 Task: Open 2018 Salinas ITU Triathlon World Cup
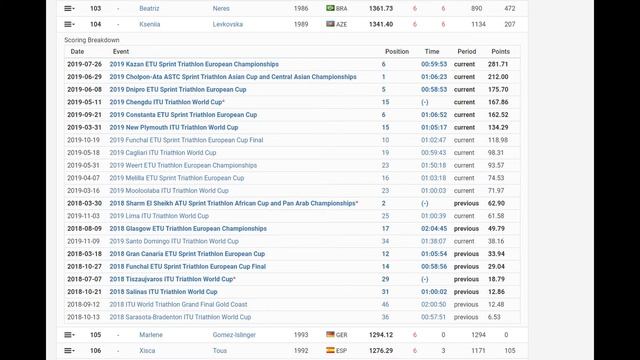pos(163,292)
